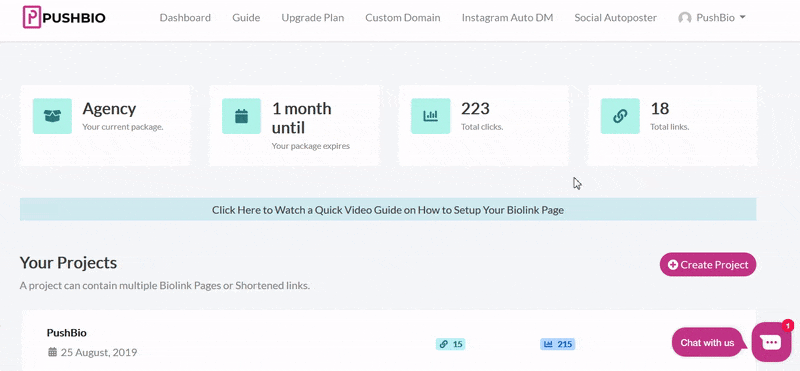Click the projects description sentence
The height and width of the screenshot is (371, 800).
coord(165,286)
